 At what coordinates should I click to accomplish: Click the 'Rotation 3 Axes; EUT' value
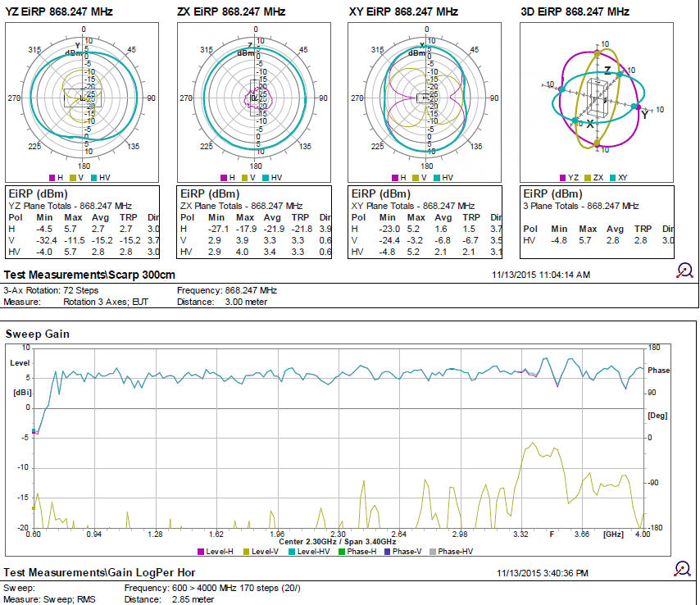tap(106, 302)
